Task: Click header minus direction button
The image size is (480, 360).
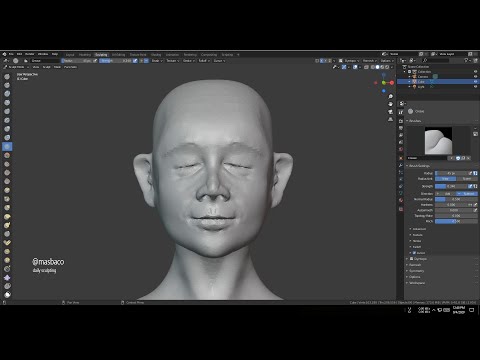Action: (146, 61)
